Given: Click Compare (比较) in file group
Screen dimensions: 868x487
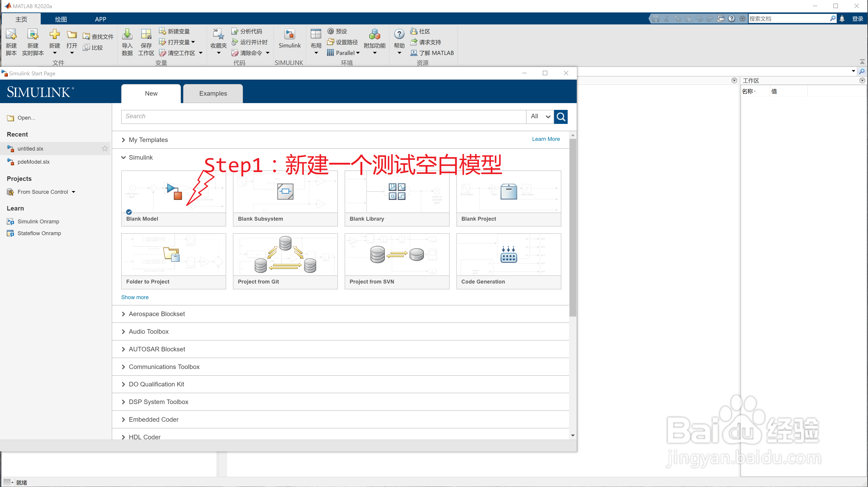Looking at the screenshot, I should tap(93, 47).
